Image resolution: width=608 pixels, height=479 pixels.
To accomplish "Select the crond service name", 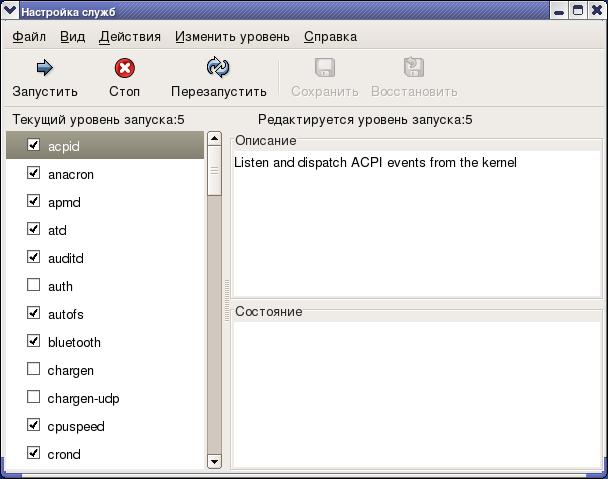I will (64, 455).
